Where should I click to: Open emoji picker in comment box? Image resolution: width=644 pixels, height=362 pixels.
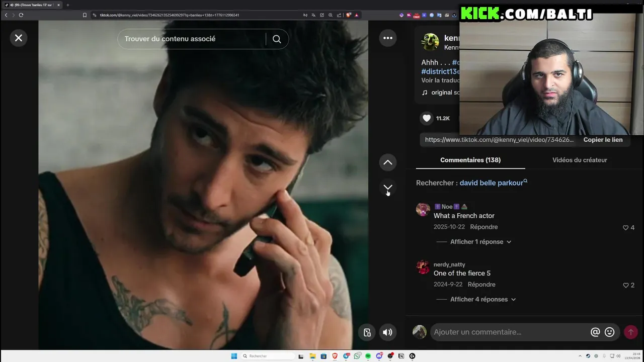(x=609, y=332)
